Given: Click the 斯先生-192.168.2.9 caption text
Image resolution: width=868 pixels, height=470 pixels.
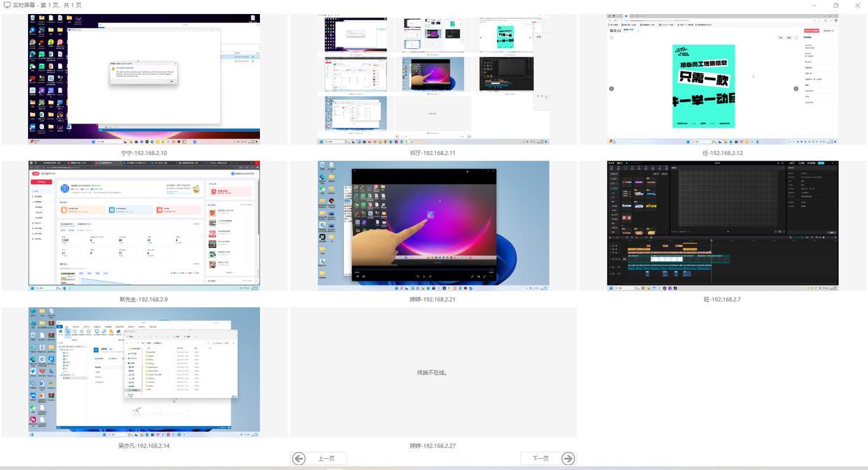Looking at the screenshot, I should coord(144,300).
